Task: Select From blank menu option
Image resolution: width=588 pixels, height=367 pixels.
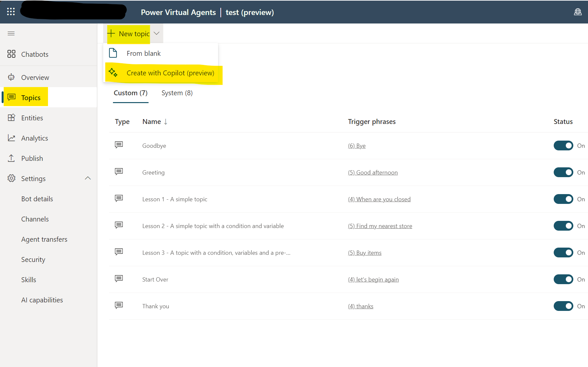Action: 161,53
